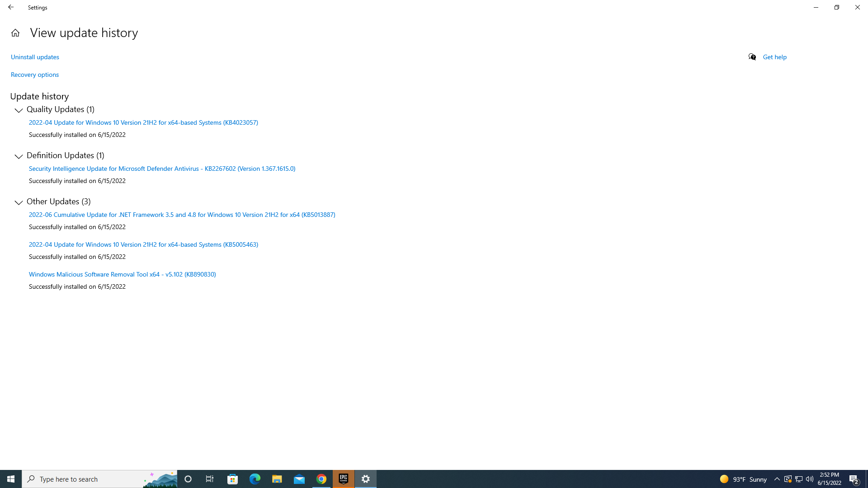Image resolution: width=868 pixels, height=488 pixels.
Task: Open the Mail app from the taskbar
Action: tap(299, 479)
